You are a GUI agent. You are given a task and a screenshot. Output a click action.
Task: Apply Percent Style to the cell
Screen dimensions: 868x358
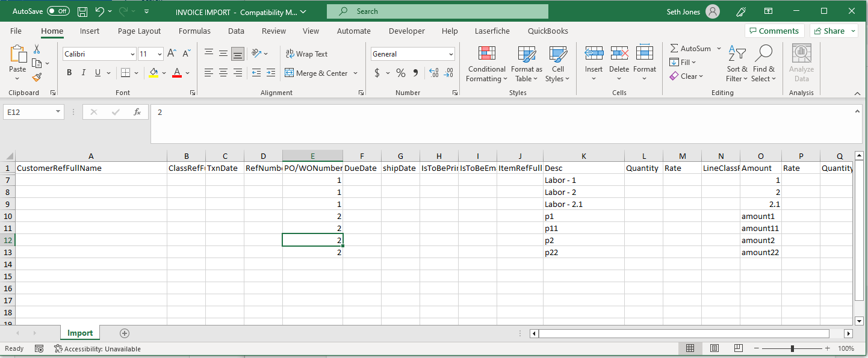click(x=400, y=73)
